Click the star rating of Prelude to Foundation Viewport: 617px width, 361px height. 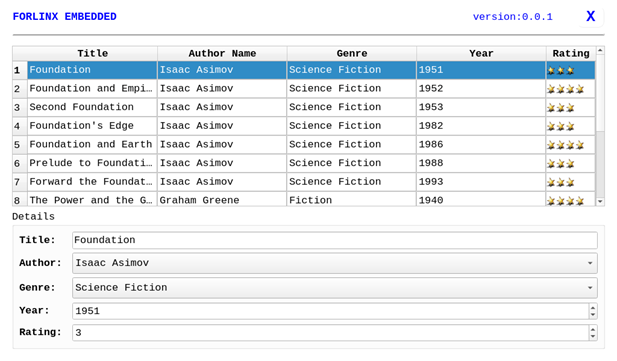point(571,163)
